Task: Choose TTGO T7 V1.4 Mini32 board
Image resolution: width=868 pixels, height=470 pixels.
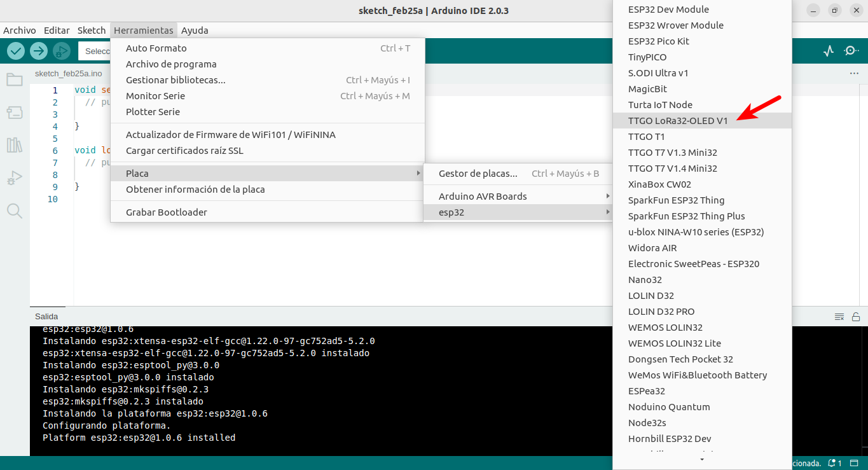Action: tap(702, 169)
